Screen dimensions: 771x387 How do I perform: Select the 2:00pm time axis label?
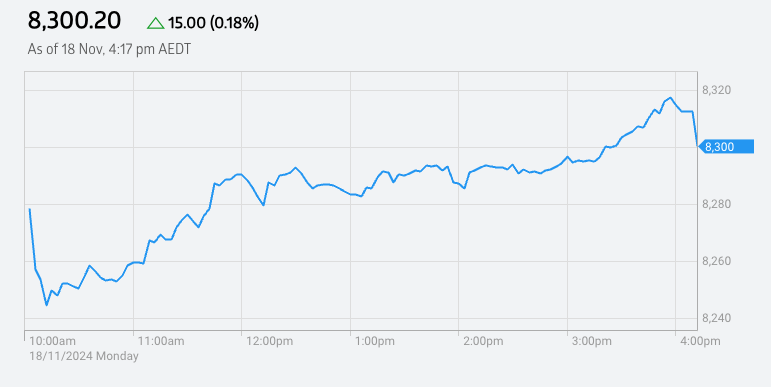(x=483, y=341)
